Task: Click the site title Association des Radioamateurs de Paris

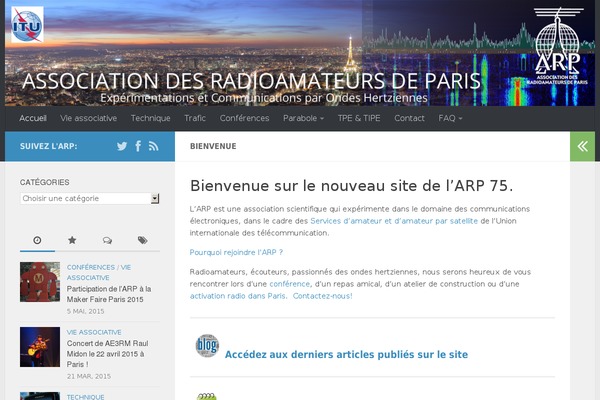Action: [x=251, y=81]
